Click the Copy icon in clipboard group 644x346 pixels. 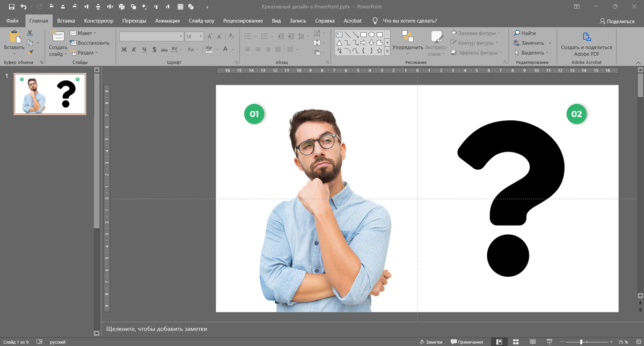[30, 42]
